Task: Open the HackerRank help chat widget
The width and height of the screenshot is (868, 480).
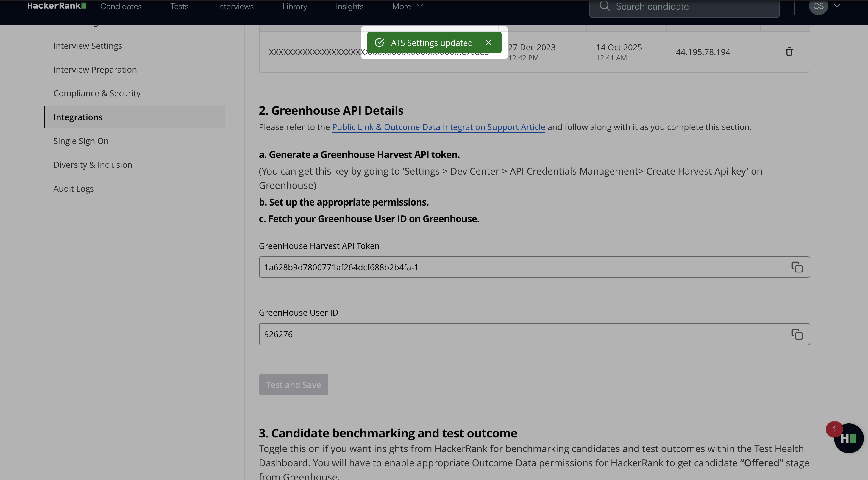Action: pyautogui.click(x=848, y=438)
